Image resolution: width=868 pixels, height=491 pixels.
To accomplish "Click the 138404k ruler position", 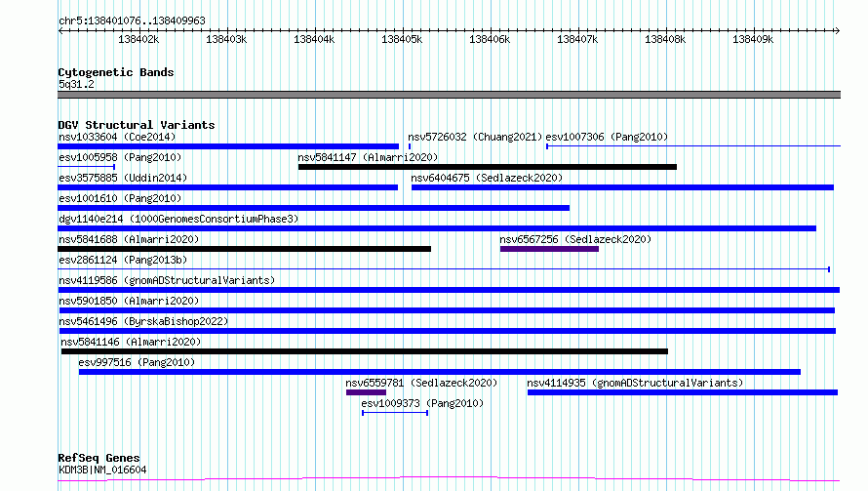I will [x=314, y=39].
